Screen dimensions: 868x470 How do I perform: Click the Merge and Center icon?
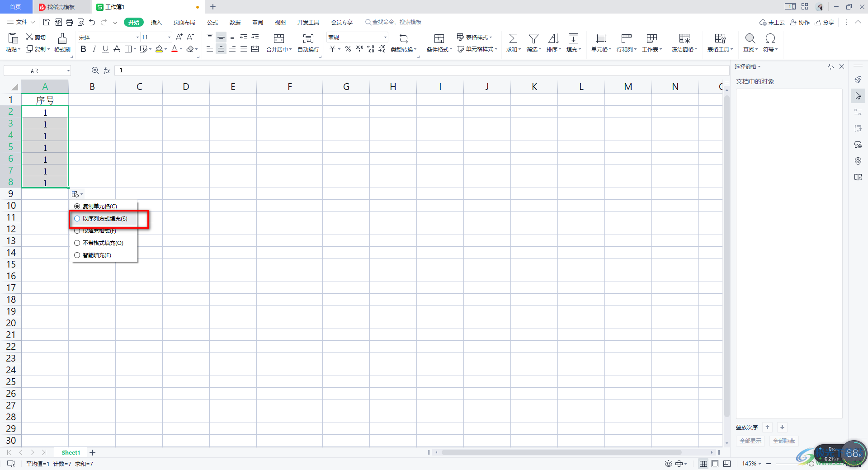click(279, 38)
